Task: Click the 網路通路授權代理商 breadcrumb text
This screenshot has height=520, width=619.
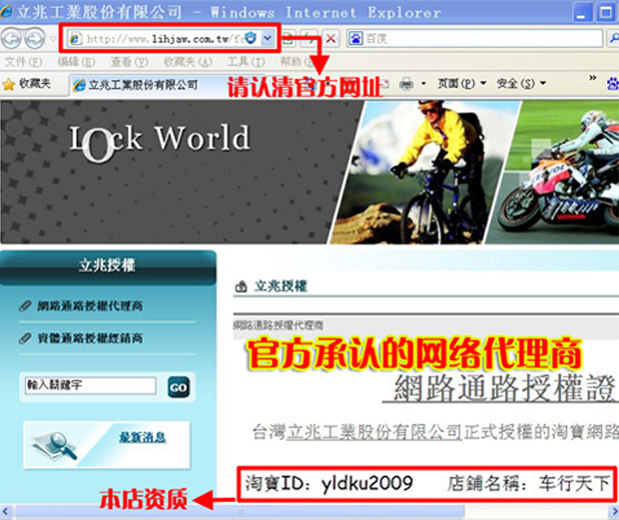Action: tap(278, 325)
